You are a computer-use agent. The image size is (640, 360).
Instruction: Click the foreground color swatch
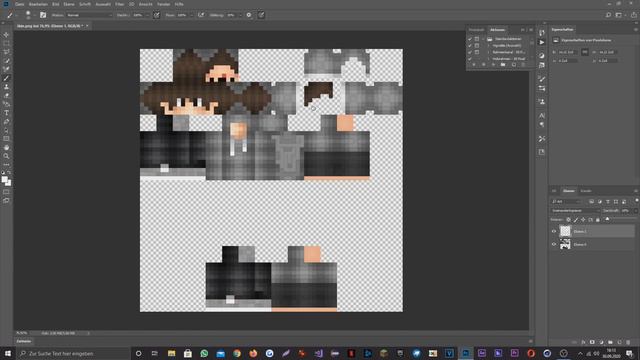click(4, 179)
